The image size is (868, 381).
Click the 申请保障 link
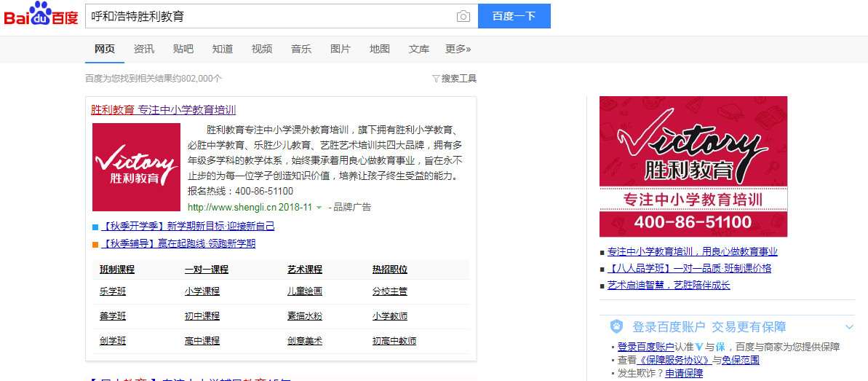[x=684, y=374]
